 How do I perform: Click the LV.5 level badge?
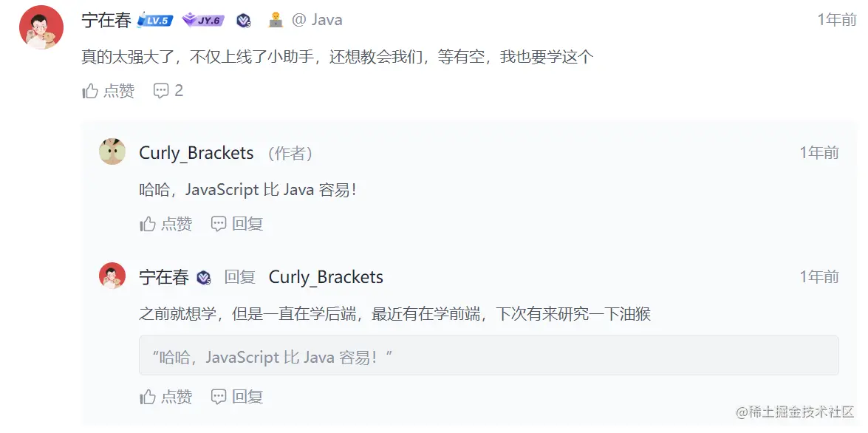(x=156, y=21)
